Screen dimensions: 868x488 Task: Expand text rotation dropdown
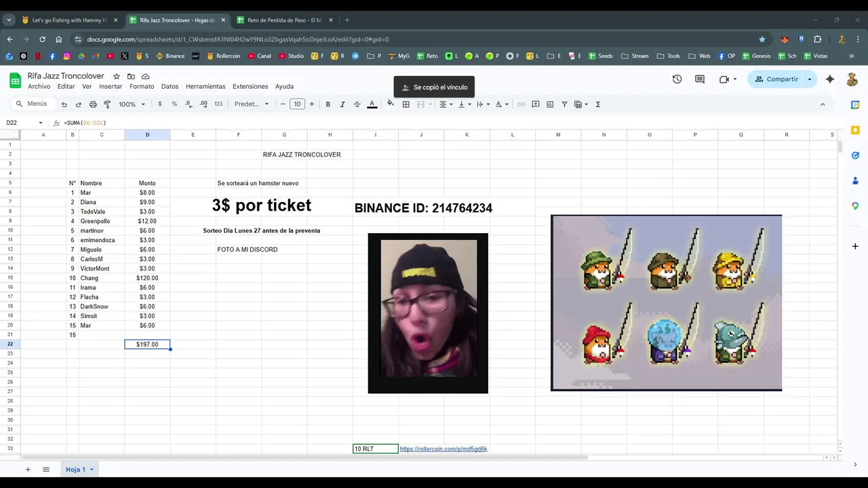[x=502, y=104]
